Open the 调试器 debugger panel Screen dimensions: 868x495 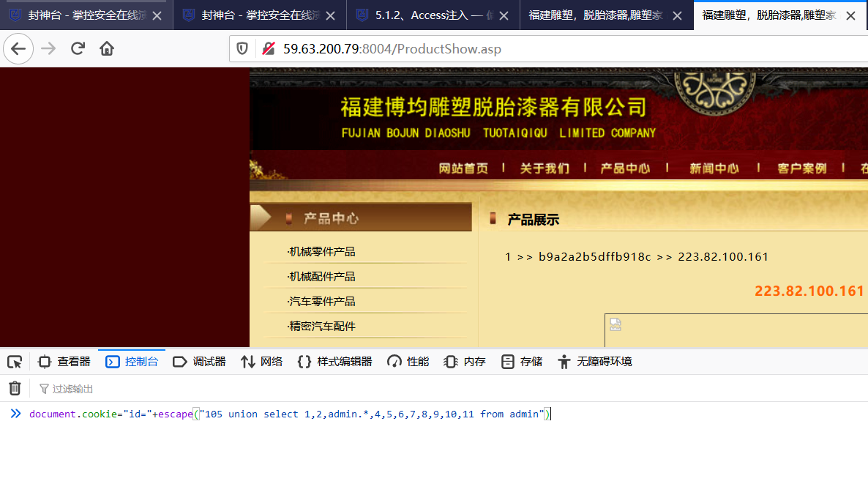(199, 362)
